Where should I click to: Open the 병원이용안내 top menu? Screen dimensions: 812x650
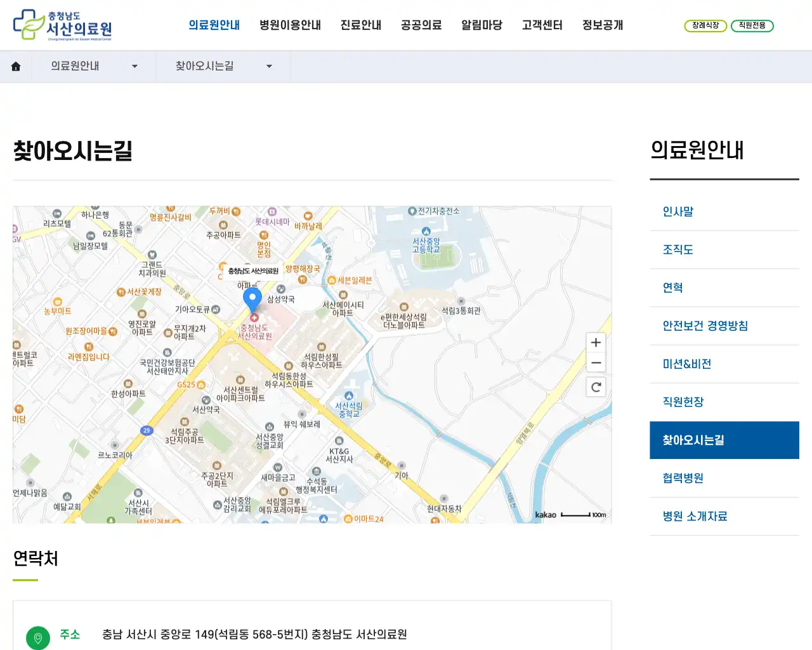(290, 25)
